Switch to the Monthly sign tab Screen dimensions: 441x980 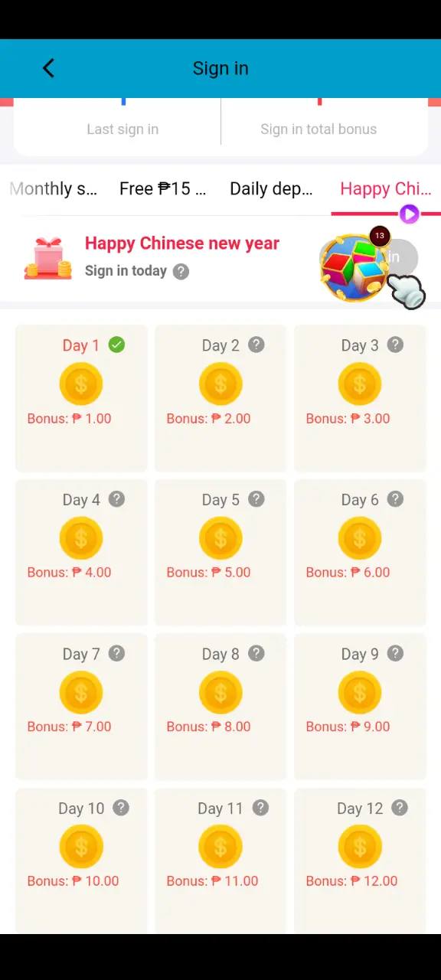coord(54,189)
